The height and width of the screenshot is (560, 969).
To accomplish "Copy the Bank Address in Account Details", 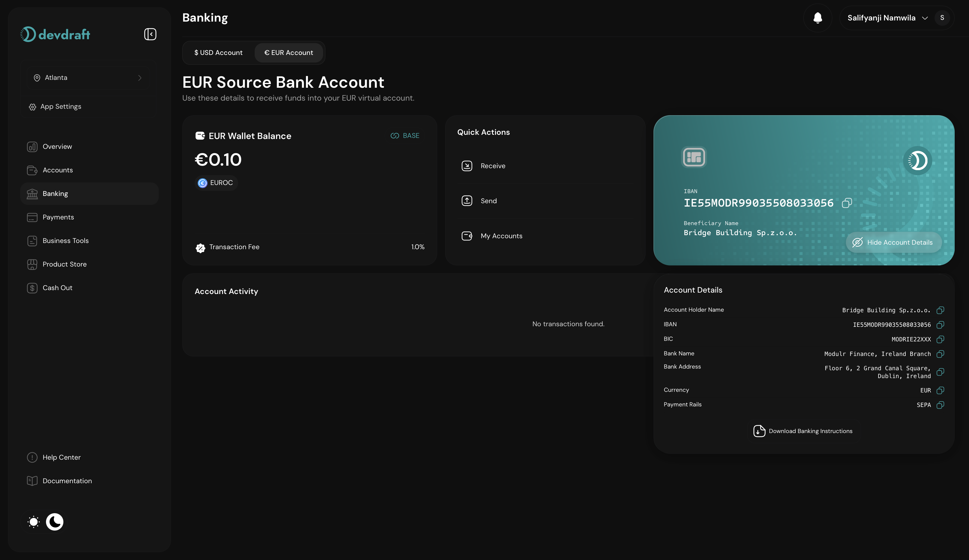I will tap(940, 372).
